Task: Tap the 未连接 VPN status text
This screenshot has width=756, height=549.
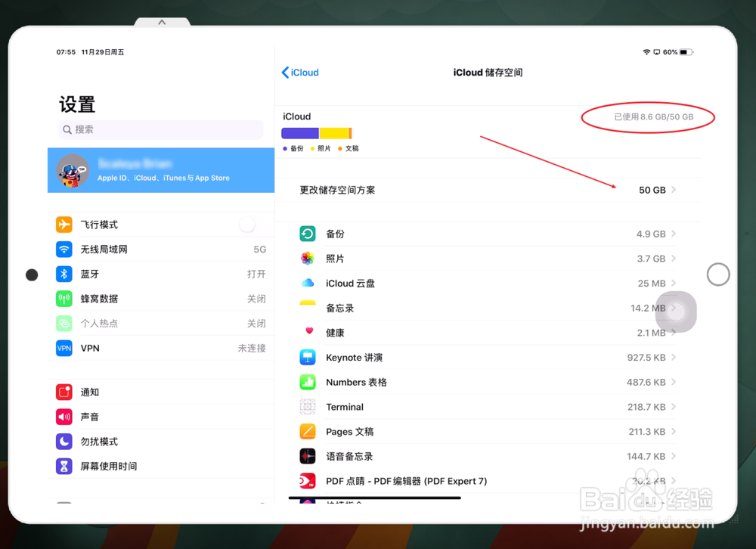Action: [x=252, y=348]
